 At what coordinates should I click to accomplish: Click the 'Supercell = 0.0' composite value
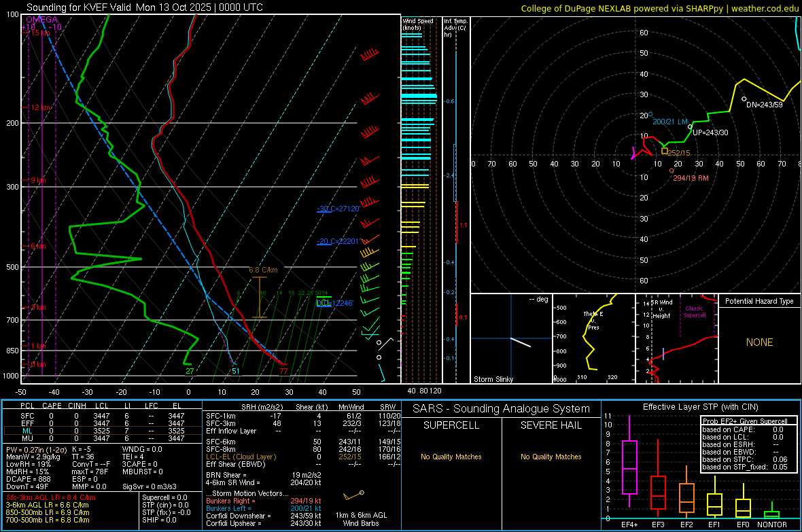click(164, 498)
